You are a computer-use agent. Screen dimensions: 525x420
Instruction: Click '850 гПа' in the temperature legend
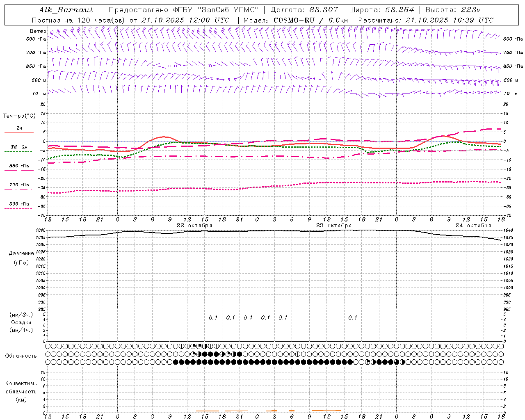click(x=19, y=166)
